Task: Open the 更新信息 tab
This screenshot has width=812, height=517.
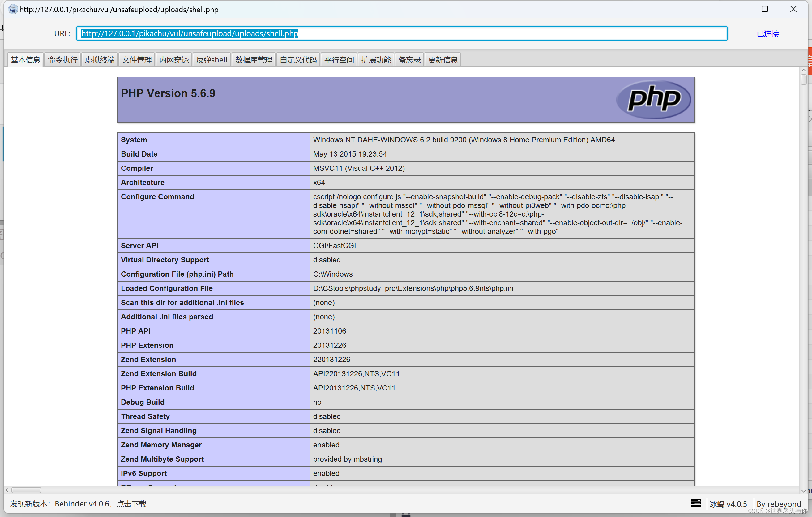Action: click(443, 60)
